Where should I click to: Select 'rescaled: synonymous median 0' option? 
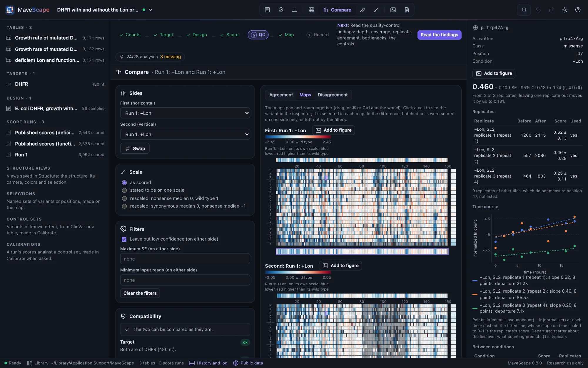[x=124, y=206]
